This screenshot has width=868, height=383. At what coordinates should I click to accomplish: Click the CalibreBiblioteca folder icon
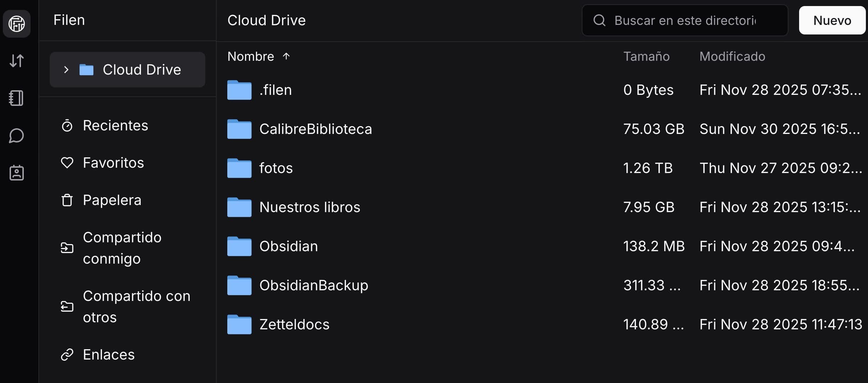point(239,129)
